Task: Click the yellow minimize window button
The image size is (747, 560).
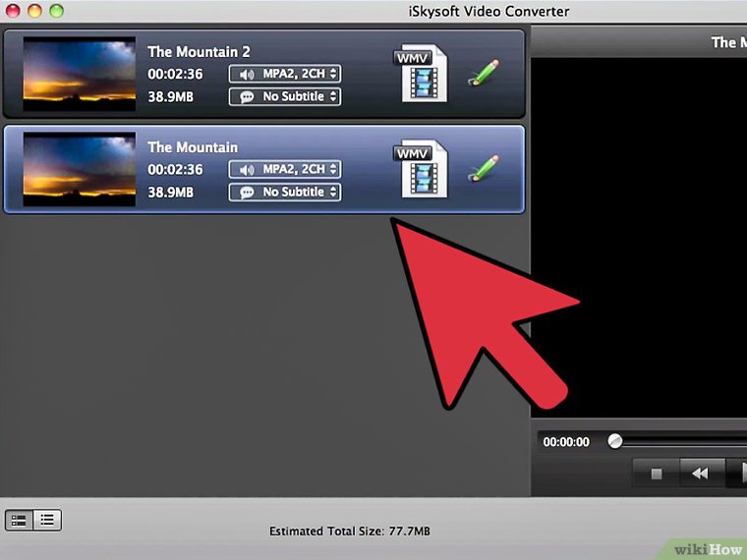Action: [35, 11]
